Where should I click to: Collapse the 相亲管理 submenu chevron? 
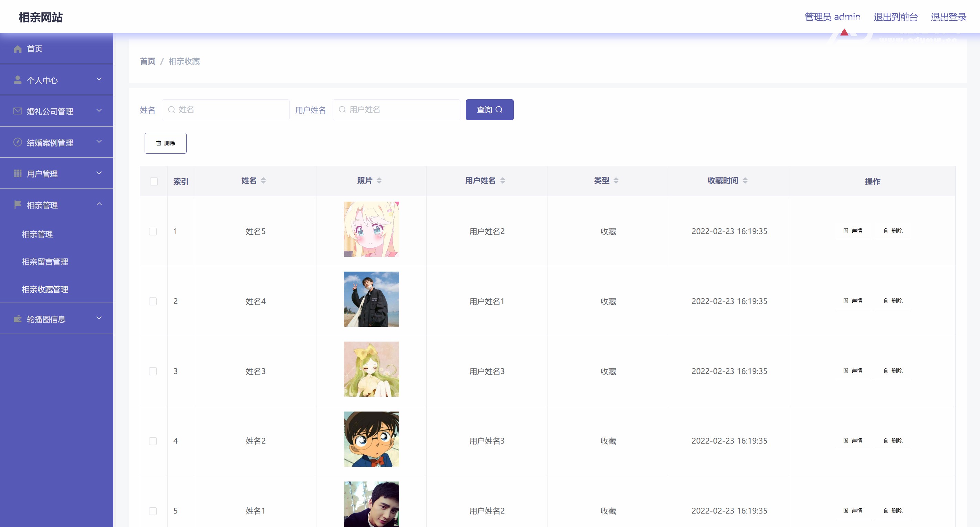99,204
